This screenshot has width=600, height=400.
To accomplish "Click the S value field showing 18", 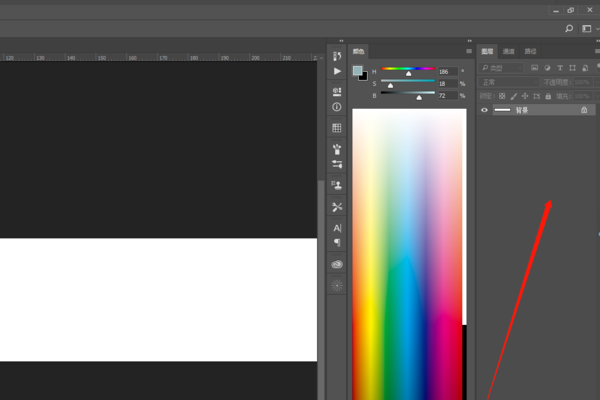I will [x=448, y=83].
